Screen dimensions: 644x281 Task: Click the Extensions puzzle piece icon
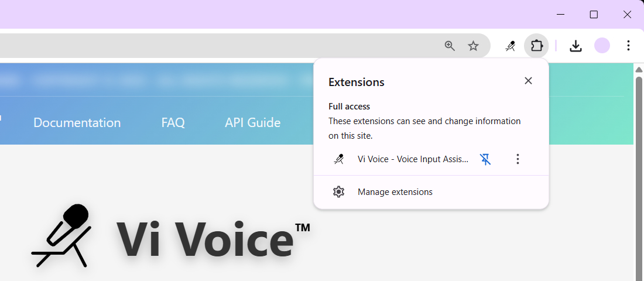[536, 46]
